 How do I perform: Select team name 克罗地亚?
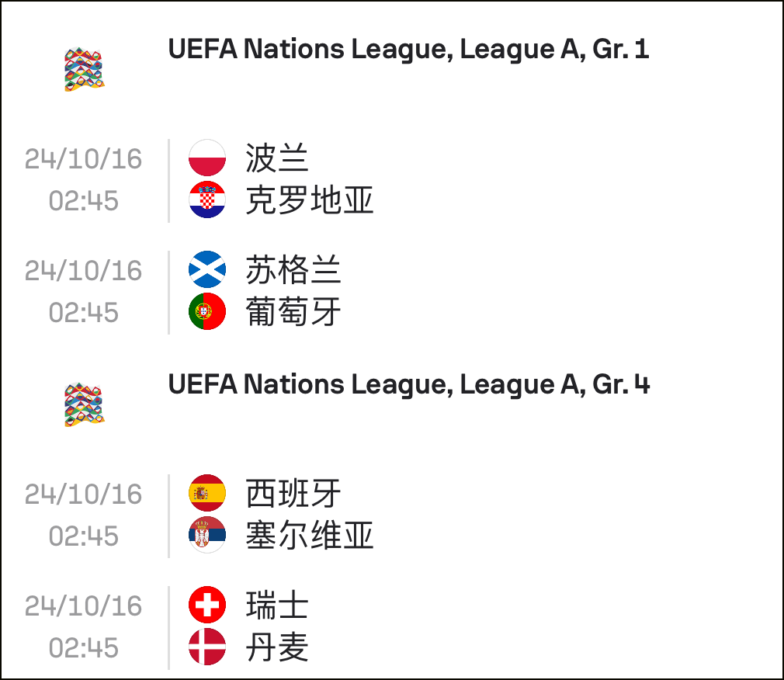point(310,200)
